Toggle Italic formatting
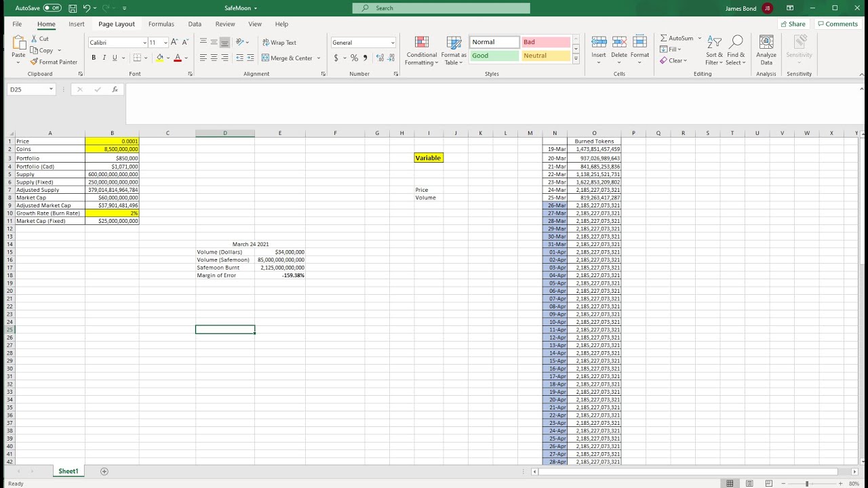Screen dimensions: 868x488 pyautogui.click(x=104, y=58)
